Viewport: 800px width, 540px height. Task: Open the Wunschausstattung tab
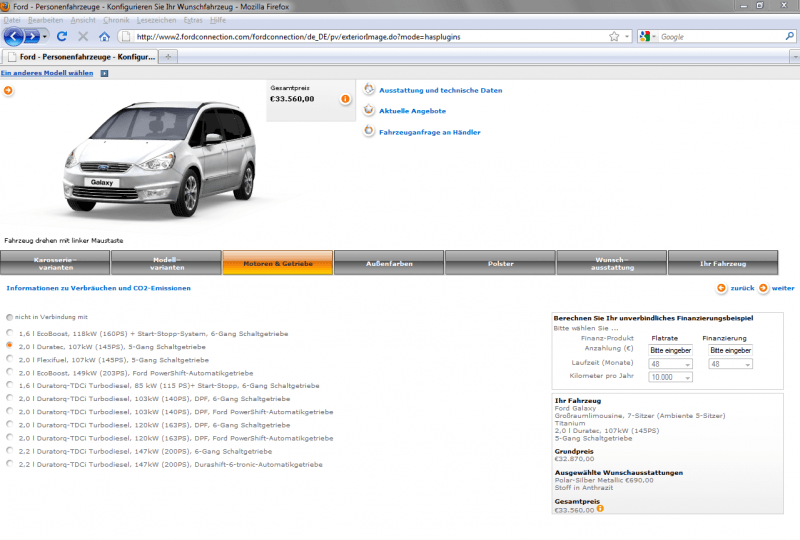[x=612, y=263]
